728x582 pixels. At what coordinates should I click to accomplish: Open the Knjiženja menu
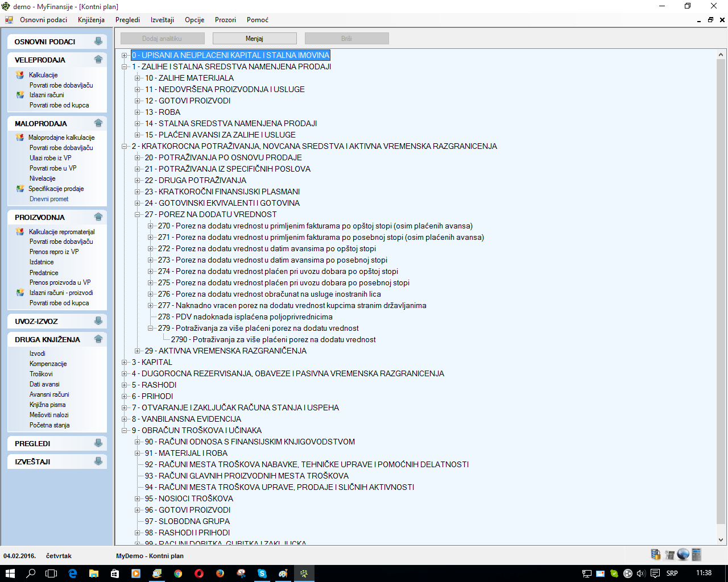point(91,20)
